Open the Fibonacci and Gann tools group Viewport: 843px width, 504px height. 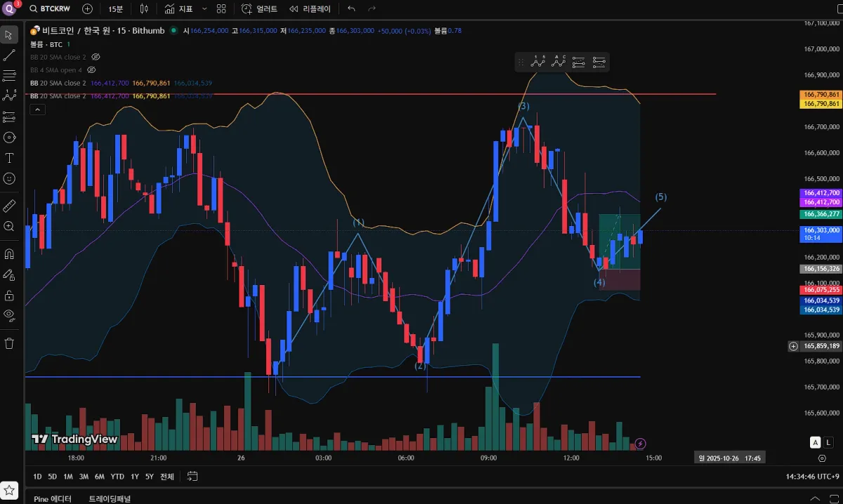[10, 75]
